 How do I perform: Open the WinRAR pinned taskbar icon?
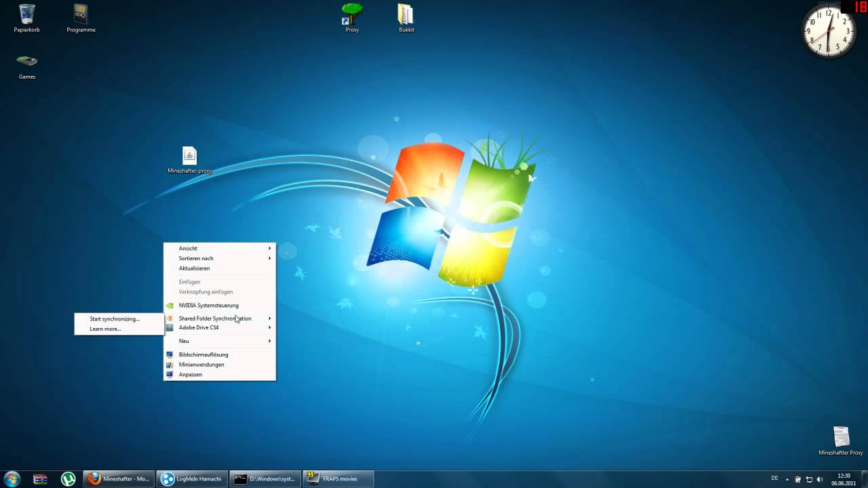click(x=40, y=479)
